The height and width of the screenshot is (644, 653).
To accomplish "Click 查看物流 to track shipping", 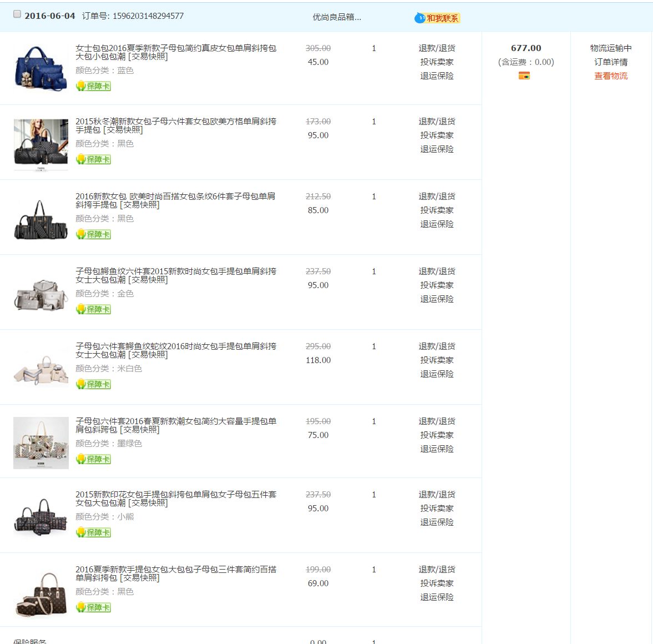I will (610, 76).
